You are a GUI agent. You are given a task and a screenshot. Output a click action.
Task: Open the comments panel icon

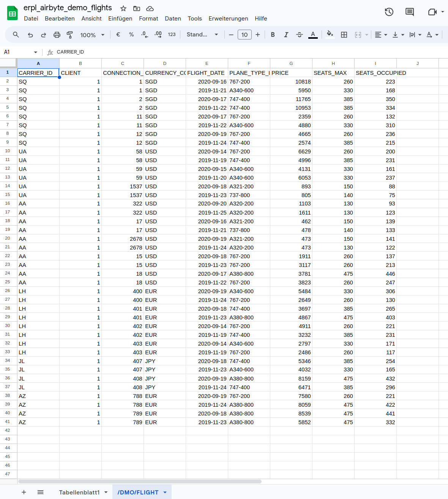[x=410, y=12]
